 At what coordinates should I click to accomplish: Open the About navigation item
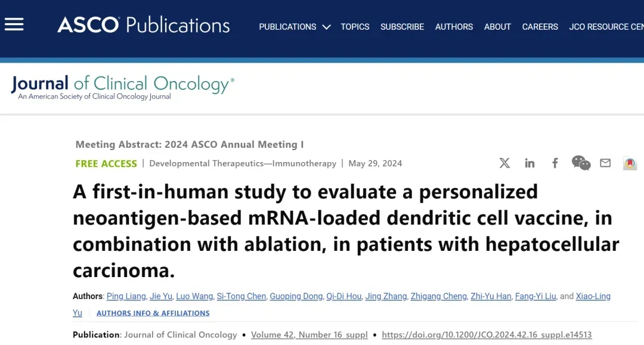497,27
